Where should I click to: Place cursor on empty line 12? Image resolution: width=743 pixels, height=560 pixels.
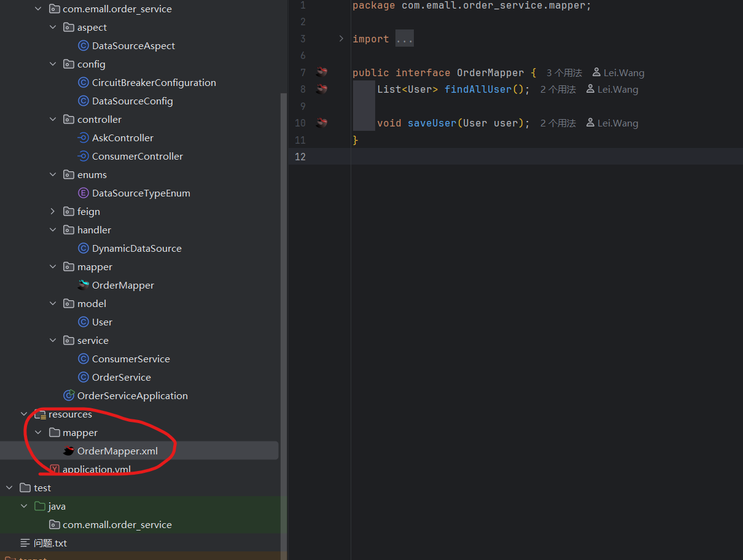click(547, 157)
